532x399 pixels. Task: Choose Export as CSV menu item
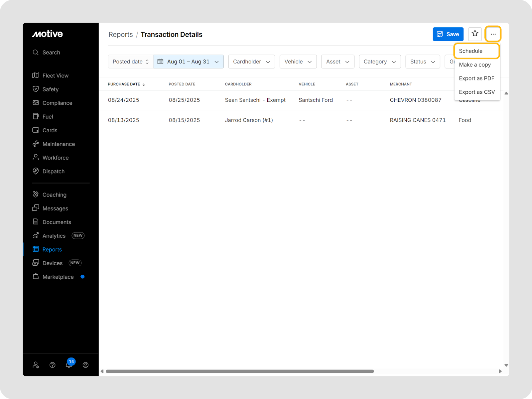tap(476, 92)
